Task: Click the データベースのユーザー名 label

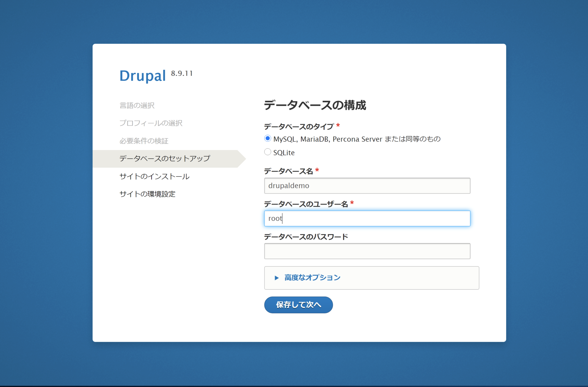Action: tap(306, 204)
